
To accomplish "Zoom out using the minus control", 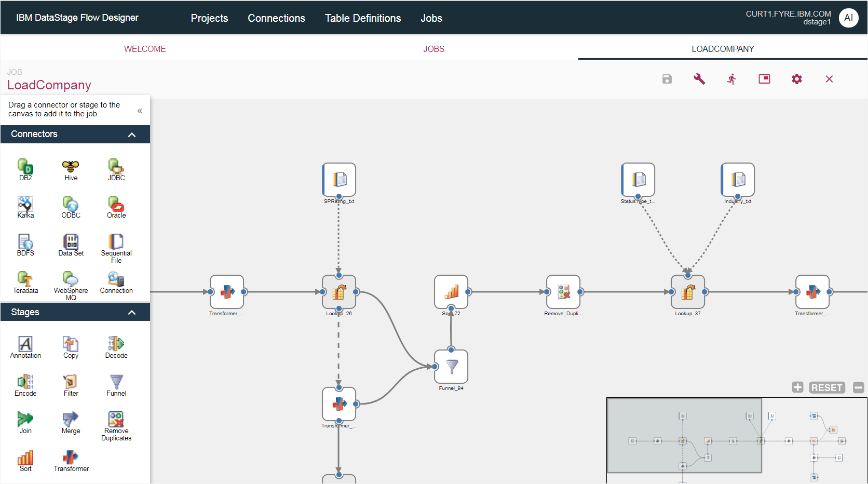I will pyautogui.click(x=859, y=387).
